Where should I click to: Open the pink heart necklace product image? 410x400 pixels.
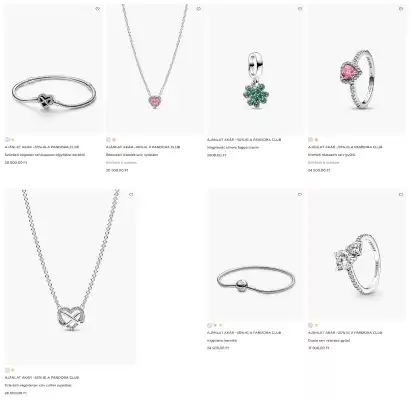(155, 70)
